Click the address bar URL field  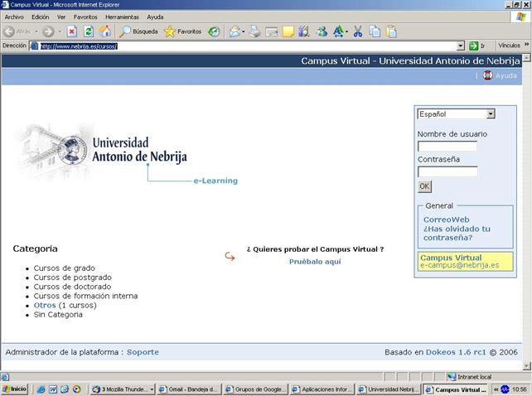pyautogui.click(x=243, y=46)
